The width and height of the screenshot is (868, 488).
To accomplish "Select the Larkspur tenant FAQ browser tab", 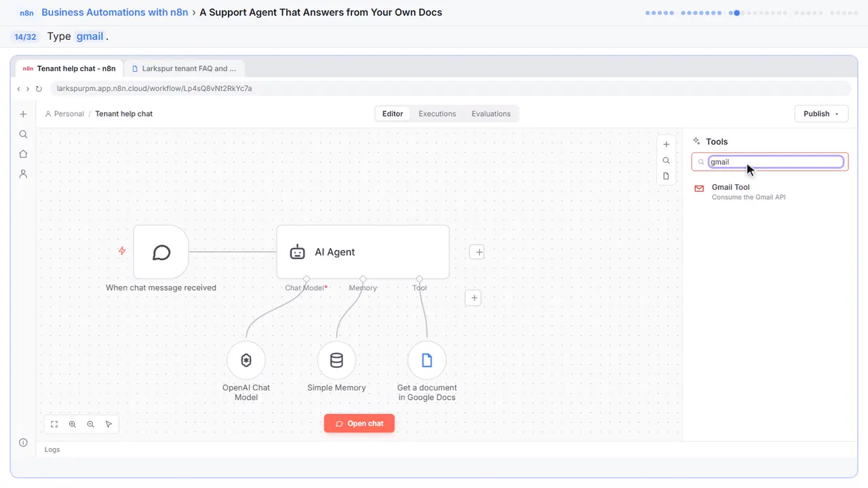I will tap(185, 68).
